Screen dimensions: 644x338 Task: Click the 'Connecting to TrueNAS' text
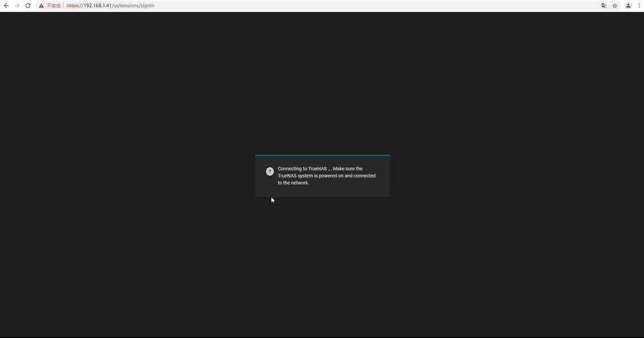pos(302,169)
